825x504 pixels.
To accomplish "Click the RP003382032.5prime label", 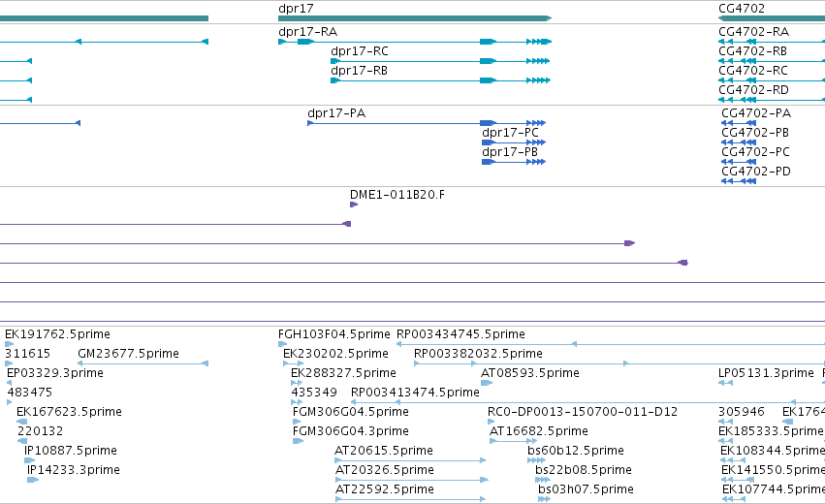I will (x=478, y=354).
